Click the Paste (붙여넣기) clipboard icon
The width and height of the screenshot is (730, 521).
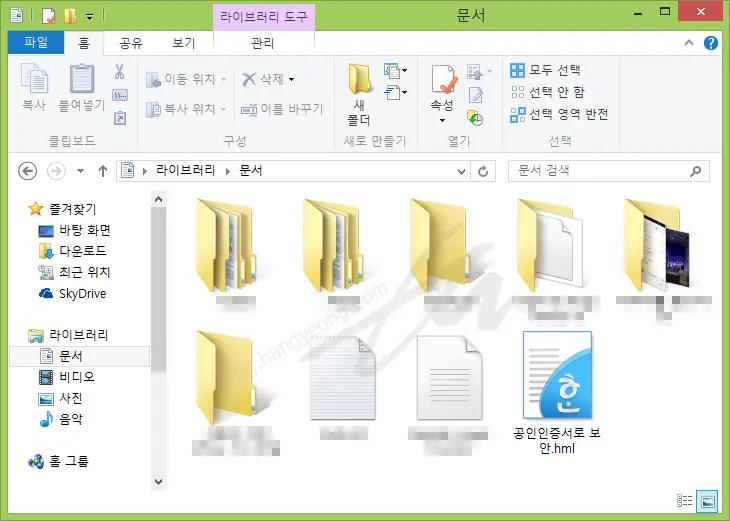pyautogui.click(x=82, y=78)
